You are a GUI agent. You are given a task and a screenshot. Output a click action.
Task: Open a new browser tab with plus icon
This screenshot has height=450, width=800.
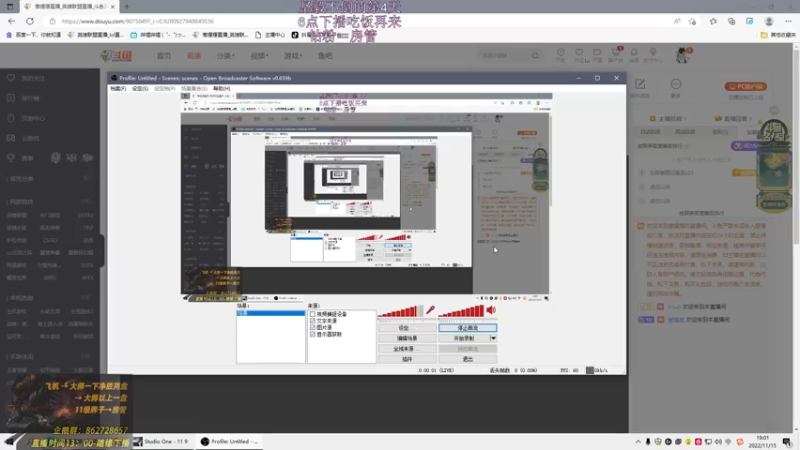(x=127, y=7)
